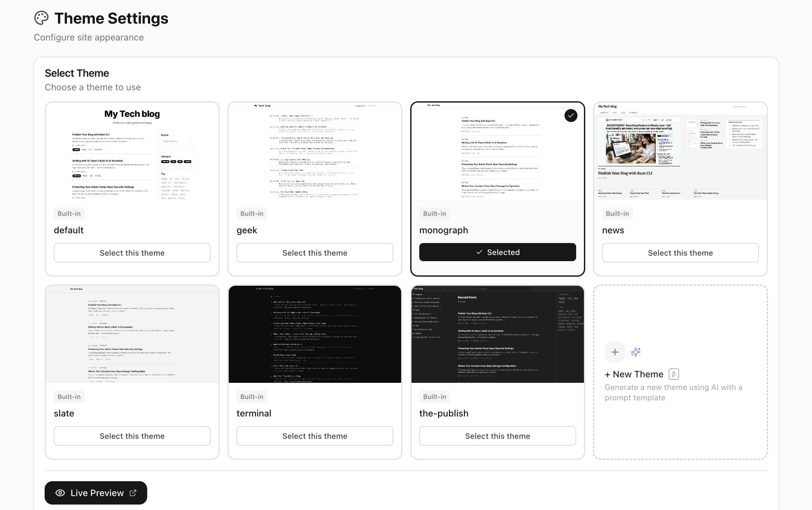Click the Built-in badge on news card
812x510 pixels.
tap(618, 214)
